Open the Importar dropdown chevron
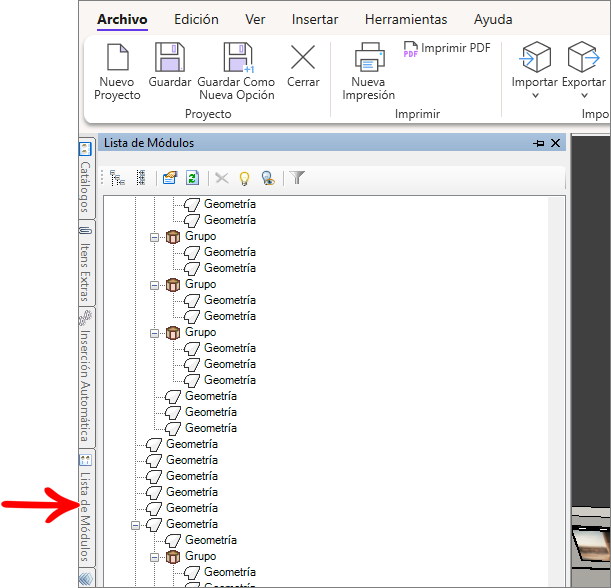Viewport: 611px width, 588px height. (535, 95)
